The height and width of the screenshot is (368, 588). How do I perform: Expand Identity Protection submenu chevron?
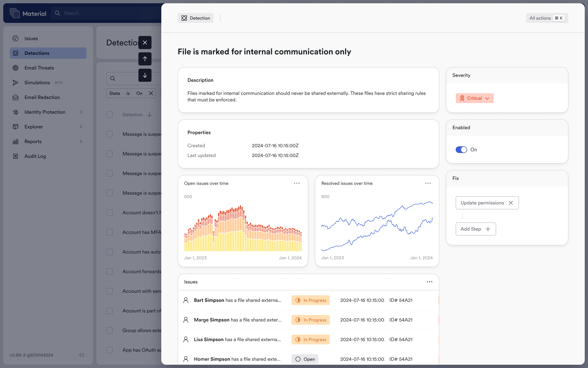click(x=81, y=112)
